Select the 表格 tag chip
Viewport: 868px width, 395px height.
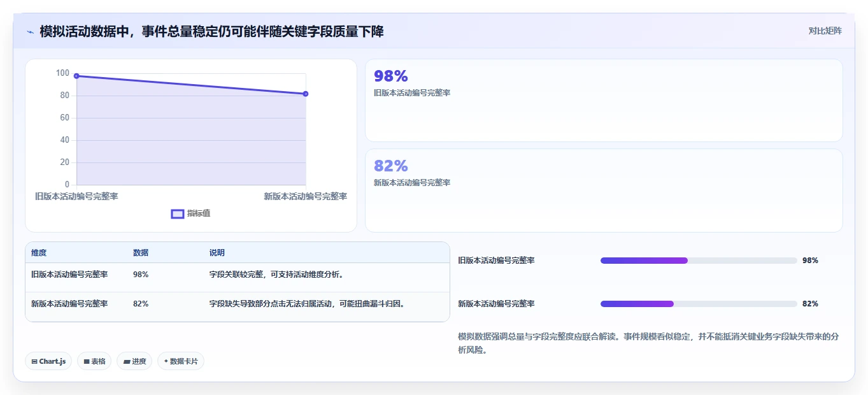(x=94, y=361)
